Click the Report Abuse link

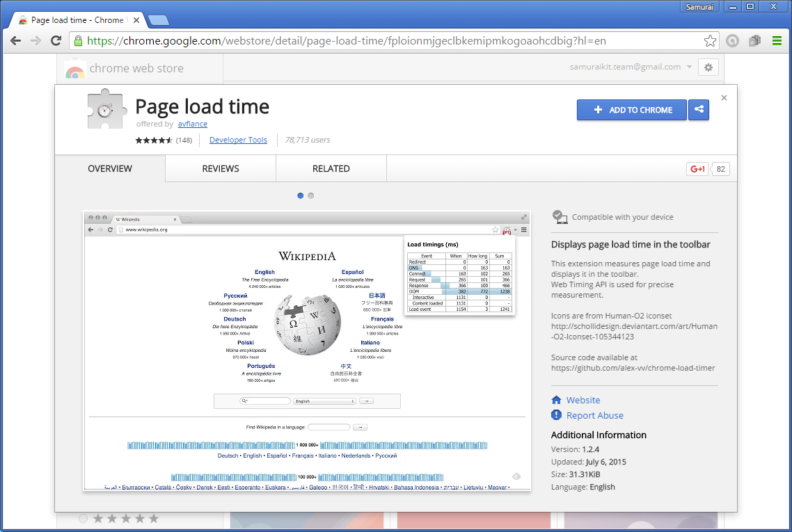pos(594,415)
